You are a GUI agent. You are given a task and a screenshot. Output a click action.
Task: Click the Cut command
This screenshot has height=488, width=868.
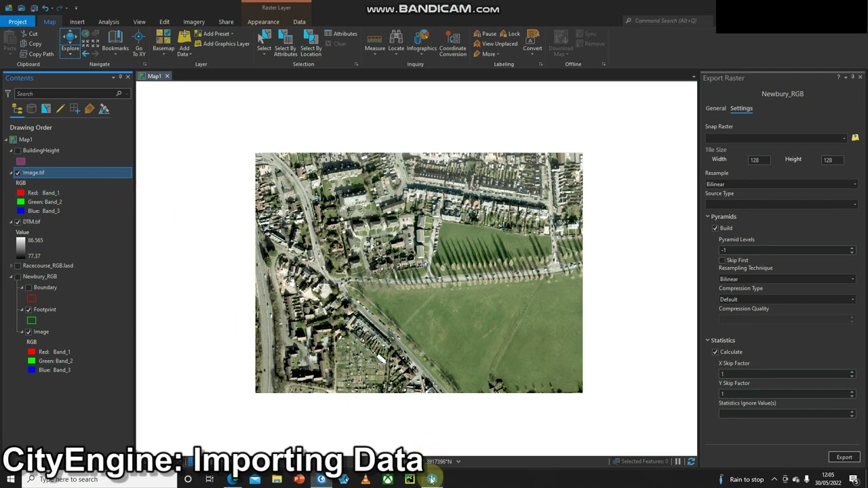click(x=28, y=34)
